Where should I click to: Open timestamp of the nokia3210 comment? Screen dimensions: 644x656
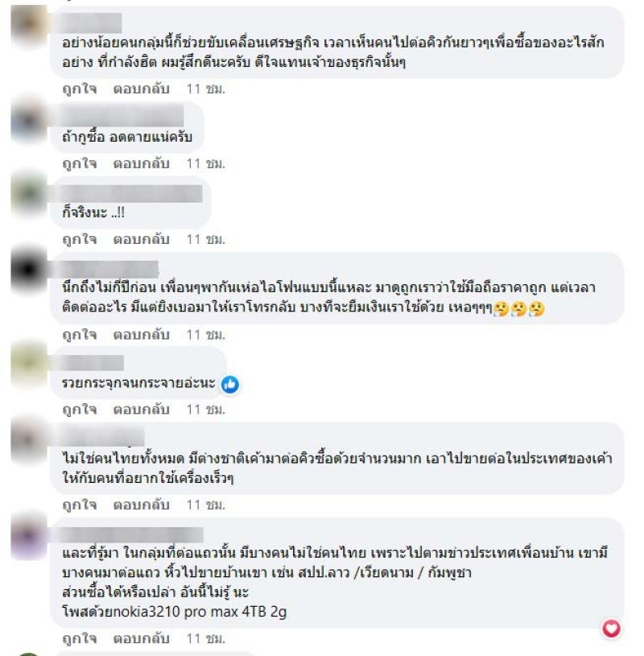(x=206, y=638)
